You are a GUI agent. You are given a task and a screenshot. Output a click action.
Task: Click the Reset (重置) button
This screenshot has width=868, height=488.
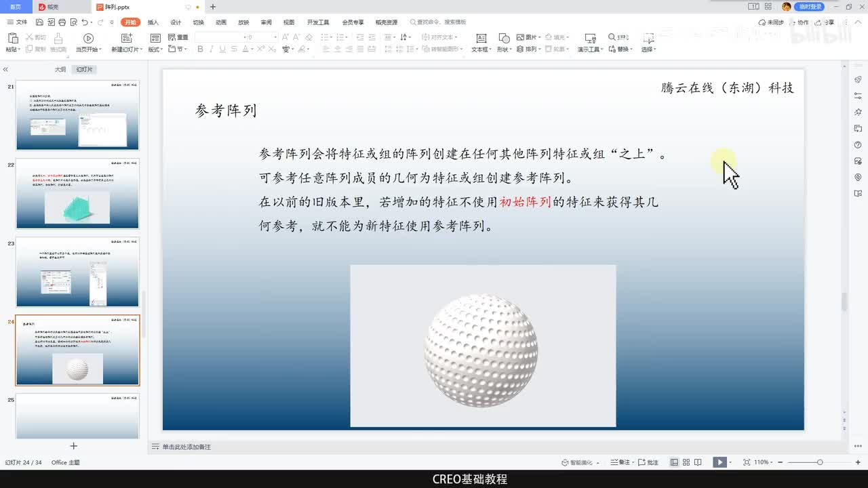click(178, 37)
